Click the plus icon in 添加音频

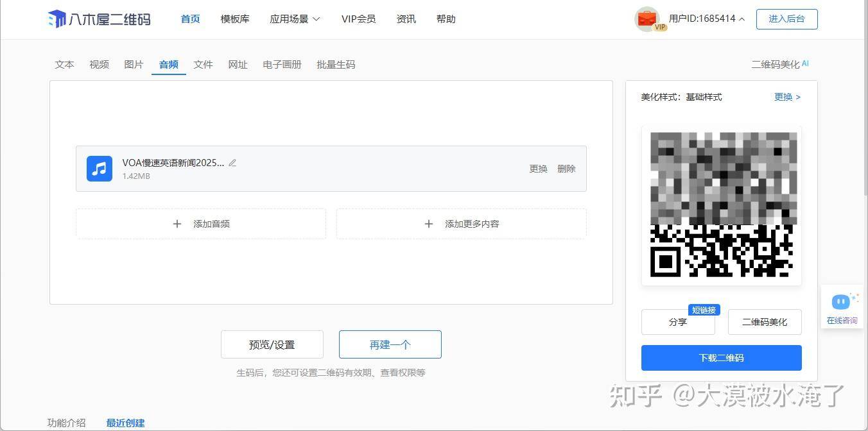[177, 224]
